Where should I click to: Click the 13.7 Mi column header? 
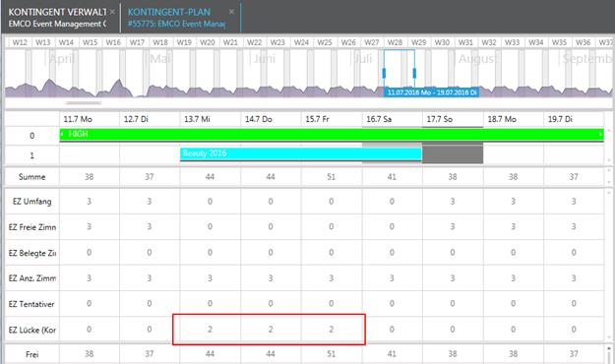tap(211, 119)
